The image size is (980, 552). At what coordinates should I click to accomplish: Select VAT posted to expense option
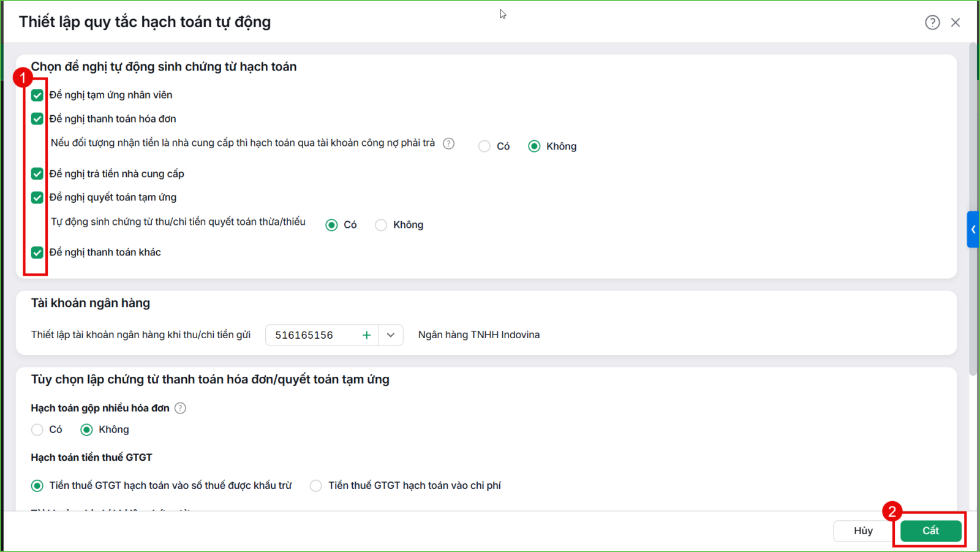click(x=315, y=486)
